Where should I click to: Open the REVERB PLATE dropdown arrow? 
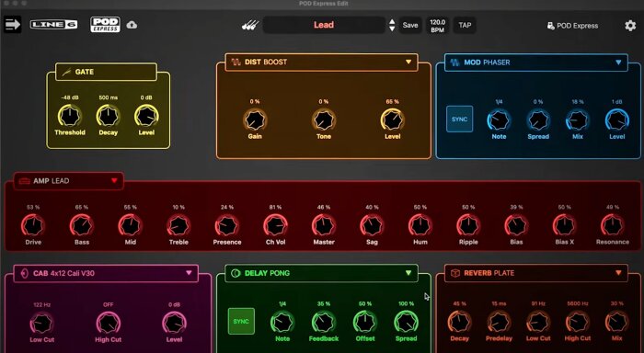point(618,273)
